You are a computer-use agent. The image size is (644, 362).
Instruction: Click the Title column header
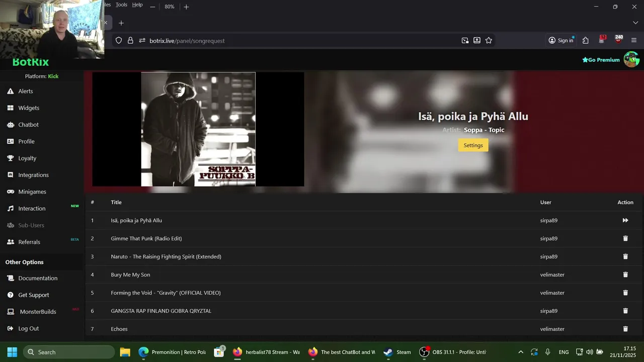click(116, 202)
